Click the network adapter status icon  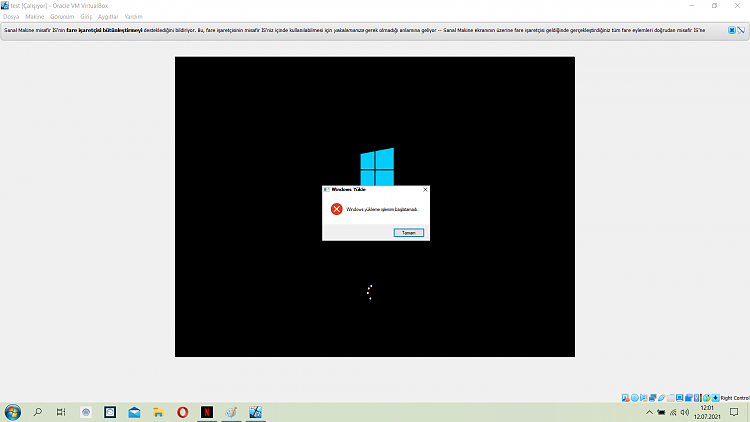(652, 398)
